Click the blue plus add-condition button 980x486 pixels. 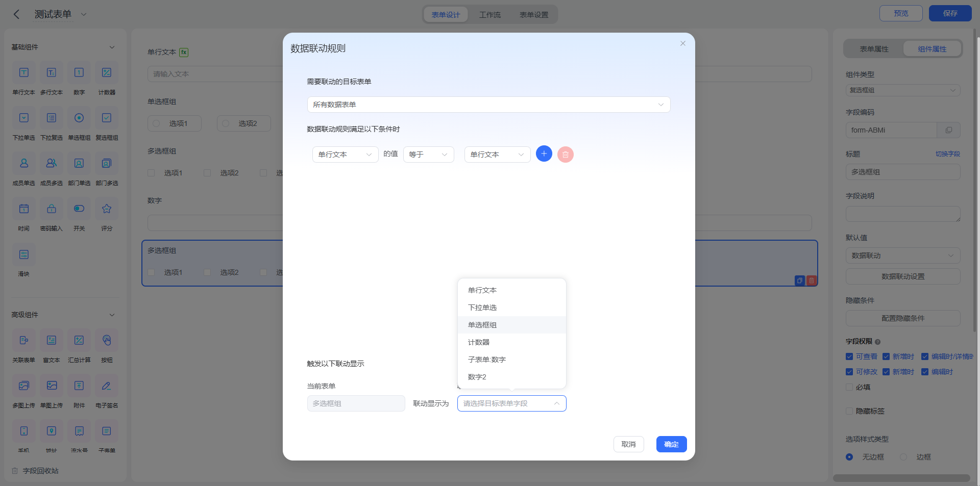(544, 154)
